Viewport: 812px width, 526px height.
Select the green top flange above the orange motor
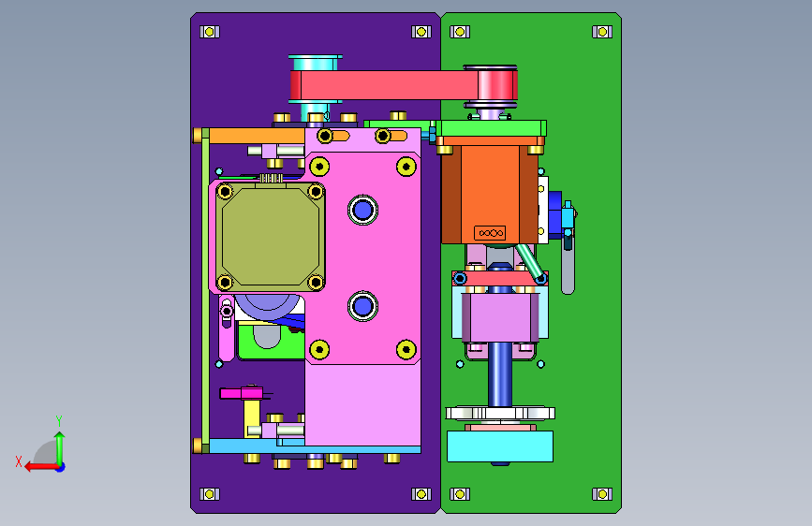pos(491,128)
